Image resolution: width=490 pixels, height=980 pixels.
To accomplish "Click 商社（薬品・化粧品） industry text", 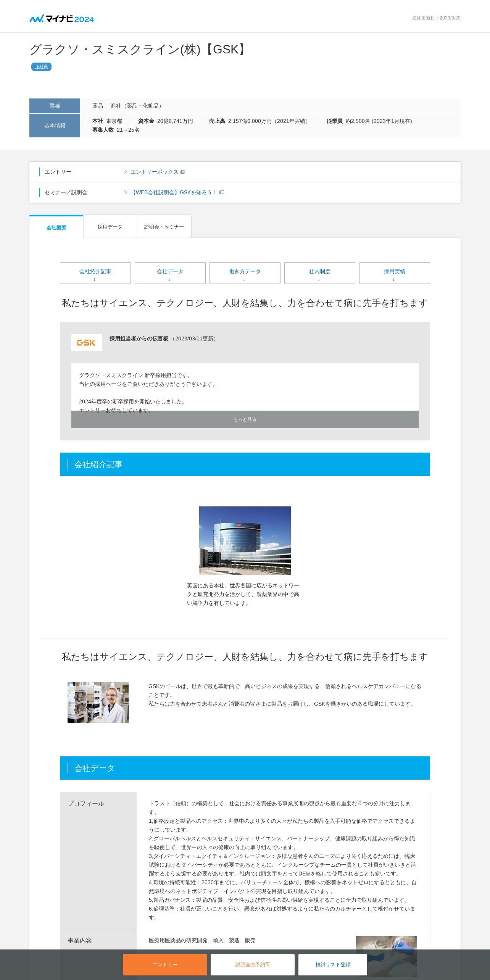I will tap(137, 106).
